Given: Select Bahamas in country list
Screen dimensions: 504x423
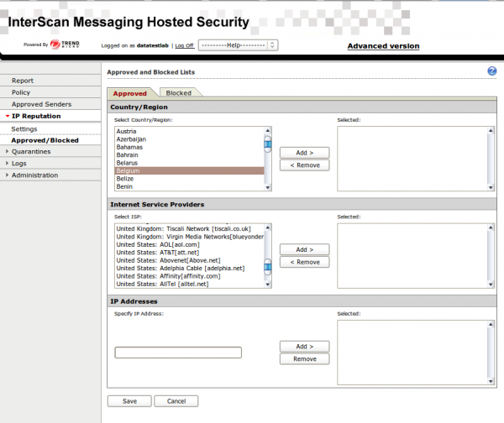Looking at the screenshot, I should [x=189, y=147].
